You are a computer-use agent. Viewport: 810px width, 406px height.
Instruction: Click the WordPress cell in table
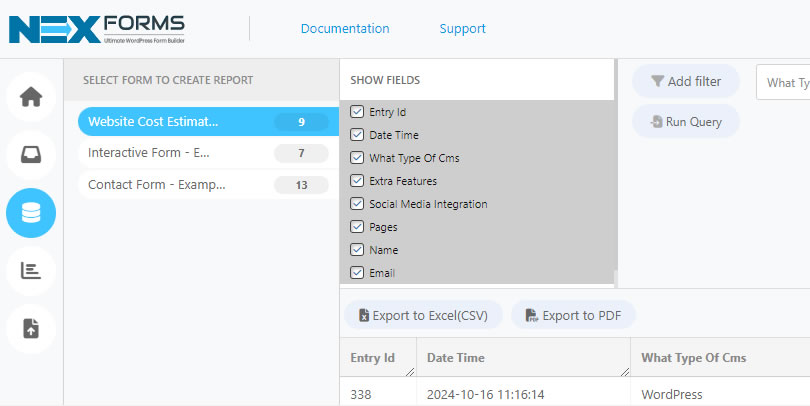(672, 395)
